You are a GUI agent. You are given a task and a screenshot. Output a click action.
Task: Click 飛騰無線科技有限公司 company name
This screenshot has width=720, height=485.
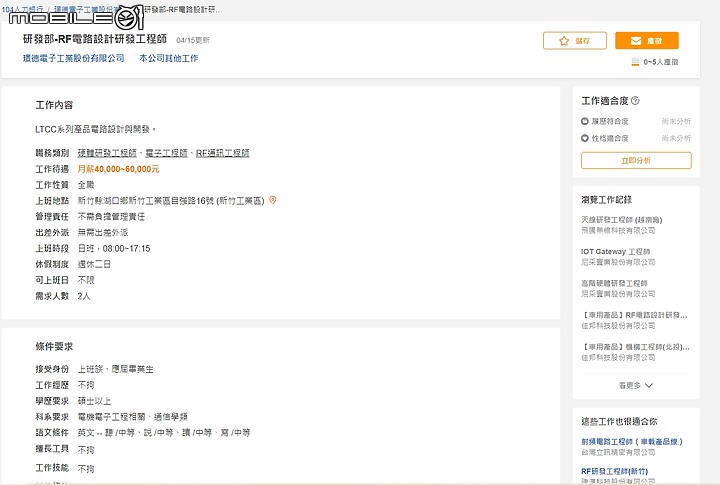(618, 230)
